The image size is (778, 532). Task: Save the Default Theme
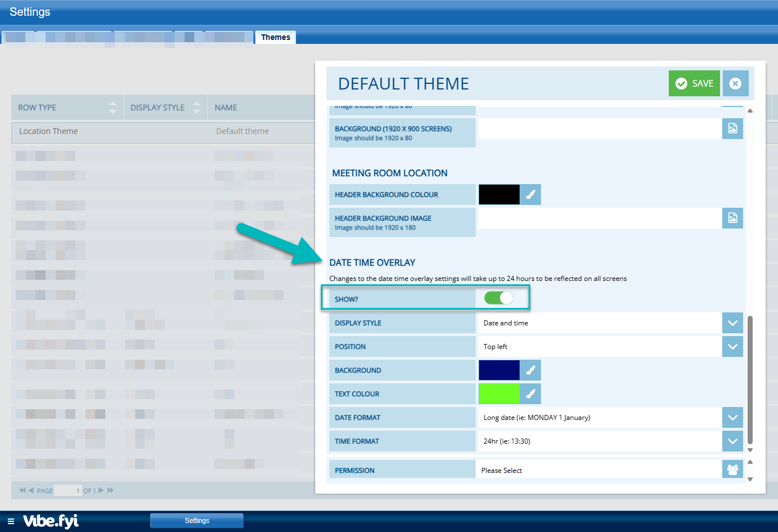pos(694,83)
